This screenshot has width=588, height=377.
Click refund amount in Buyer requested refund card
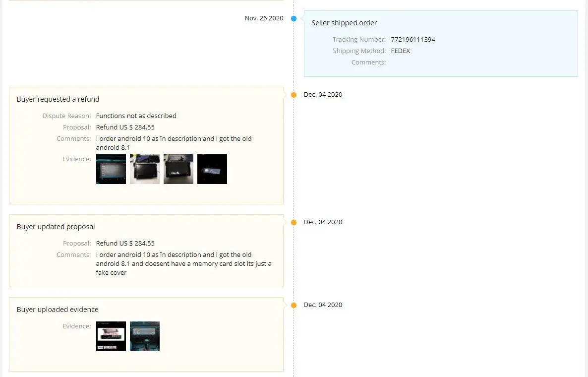click(x=125, y=127)
